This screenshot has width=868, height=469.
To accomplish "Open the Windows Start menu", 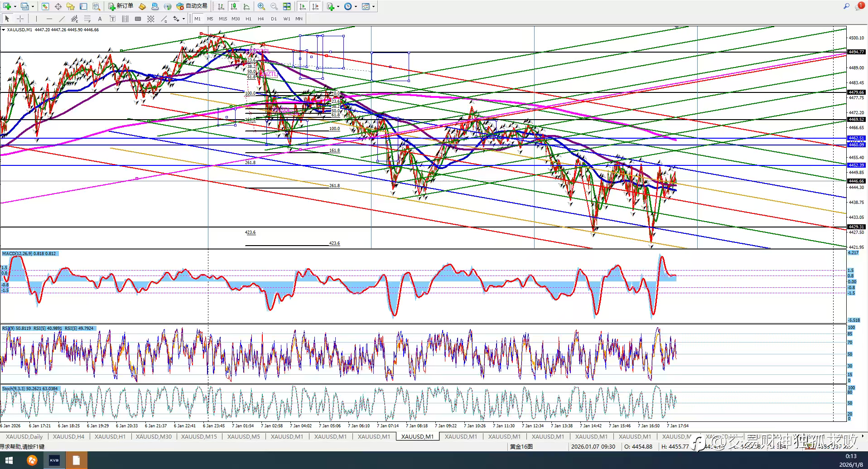I will [9, 460].
